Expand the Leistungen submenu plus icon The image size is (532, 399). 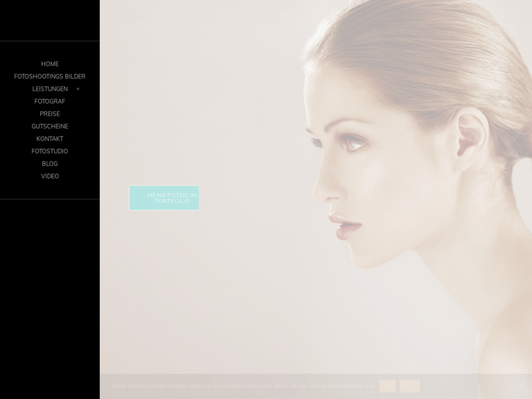78,89
